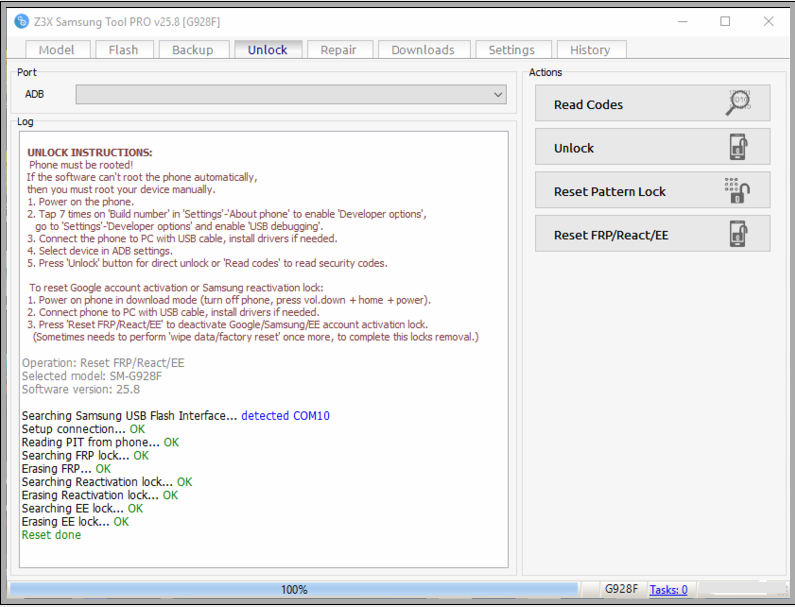Image resolution: width=795 pixels, height=607 pixels.
Task: Click 'Setup connection... OK' log line
Action: pyautogui.click(x=83, y=429)
